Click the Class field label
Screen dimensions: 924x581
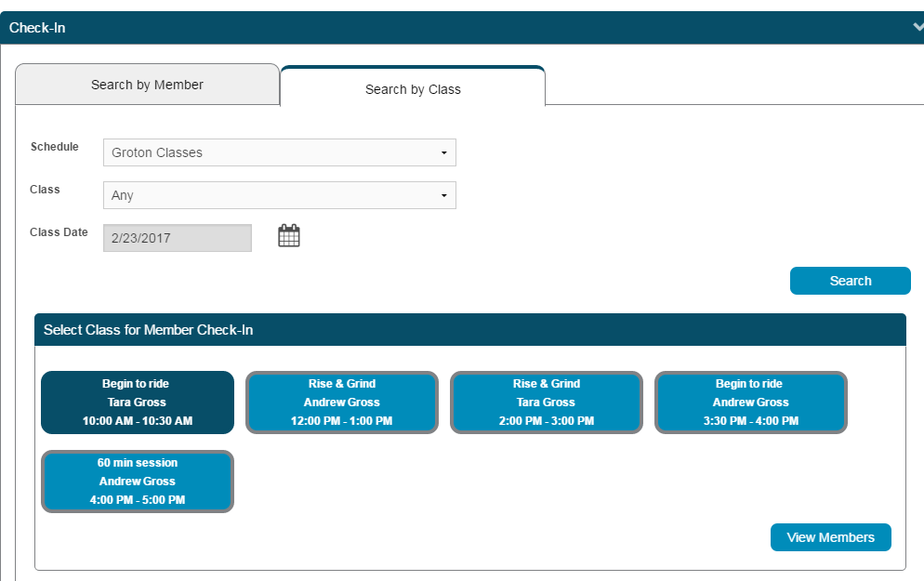pyautogui.click(x=45, y=190)
